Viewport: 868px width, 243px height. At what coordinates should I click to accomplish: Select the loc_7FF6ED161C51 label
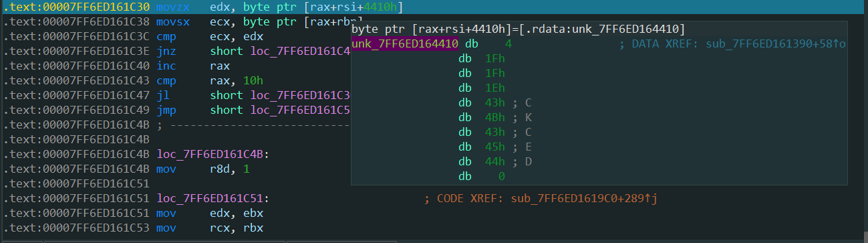click(x=213, y=198)
